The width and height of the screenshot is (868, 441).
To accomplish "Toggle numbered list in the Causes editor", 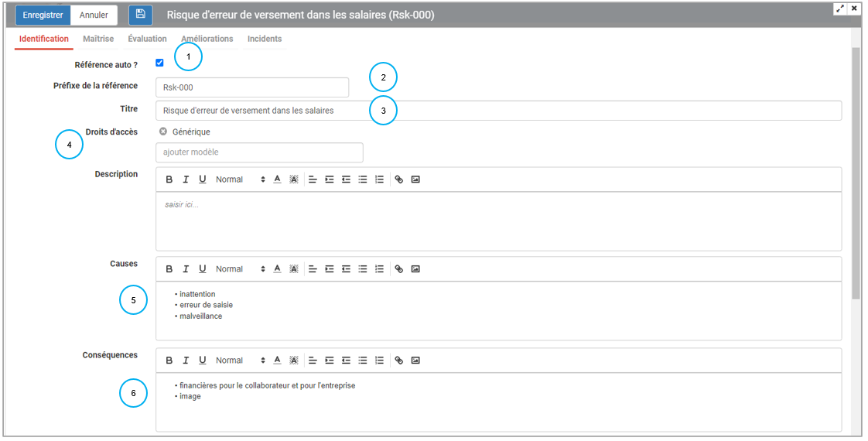I will (379, 269).
